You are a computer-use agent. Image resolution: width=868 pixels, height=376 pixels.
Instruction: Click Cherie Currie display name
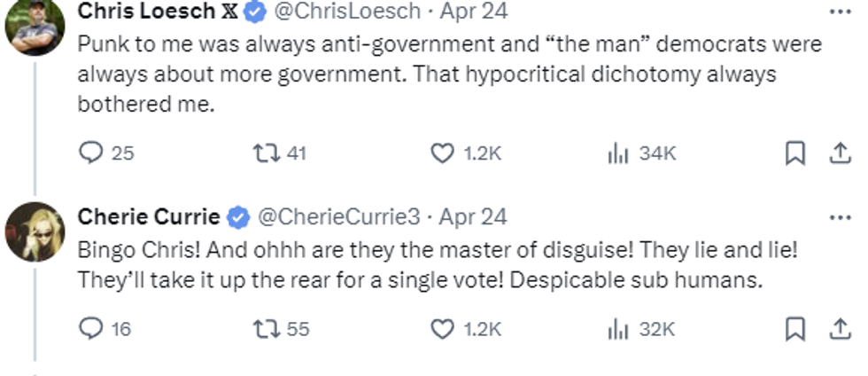pyautogui.click(x=149, y=216)
